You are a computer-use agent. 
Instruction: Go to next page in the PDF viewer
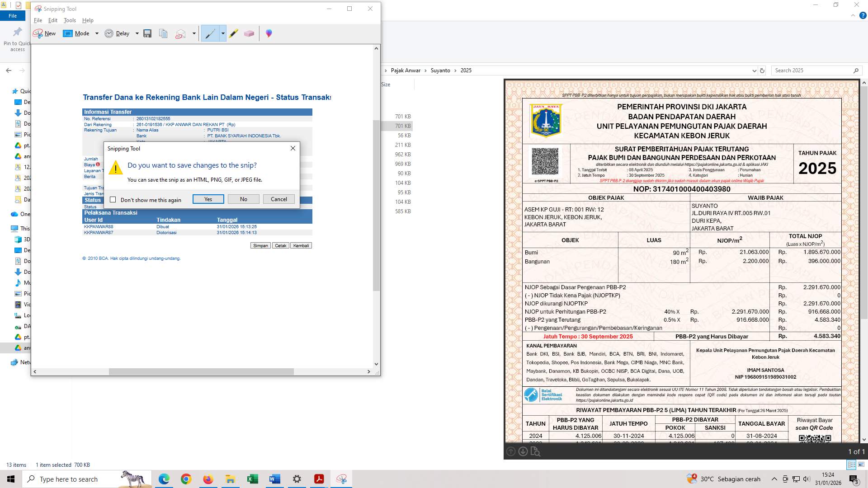coord(523,451)
